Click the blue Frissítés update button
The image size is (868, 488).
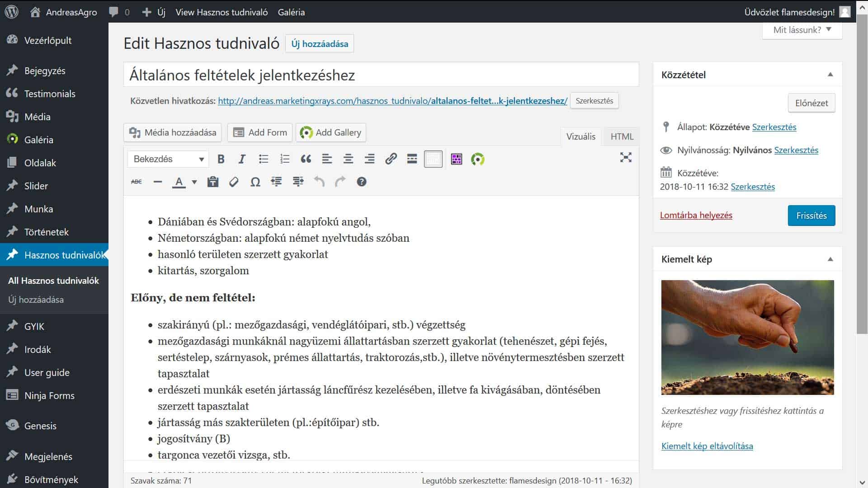tap(811, 216)
